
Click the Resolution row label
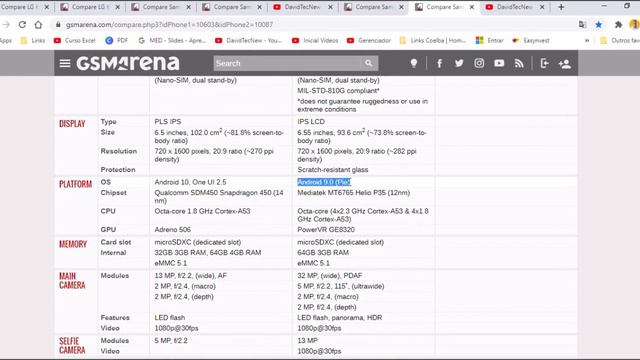pos(119,151)
